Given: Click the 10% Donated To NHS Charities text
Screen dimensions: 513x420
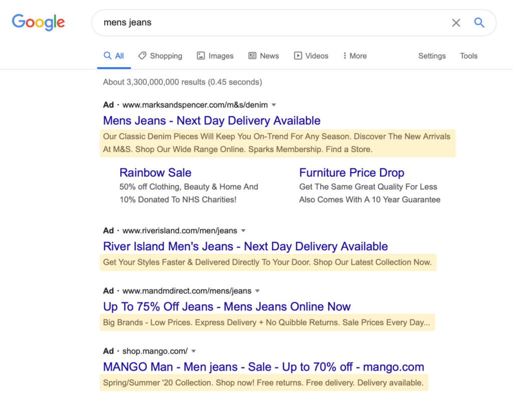Looking at the screenshot, I should [x=178, y=200].
